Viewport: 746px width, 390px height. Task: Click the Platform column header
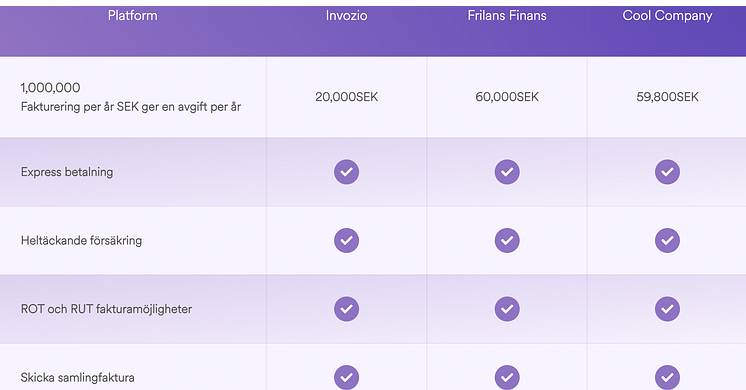(132, 16)
